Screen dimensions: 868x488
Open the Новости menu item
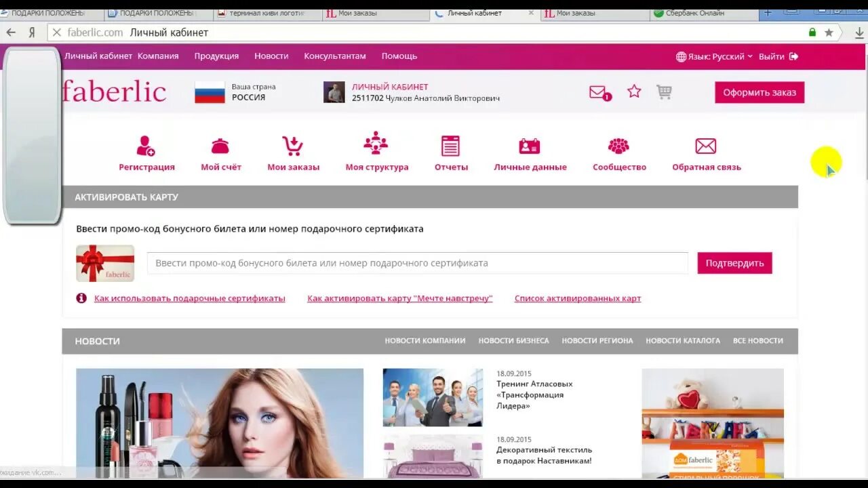click(271, 56)
